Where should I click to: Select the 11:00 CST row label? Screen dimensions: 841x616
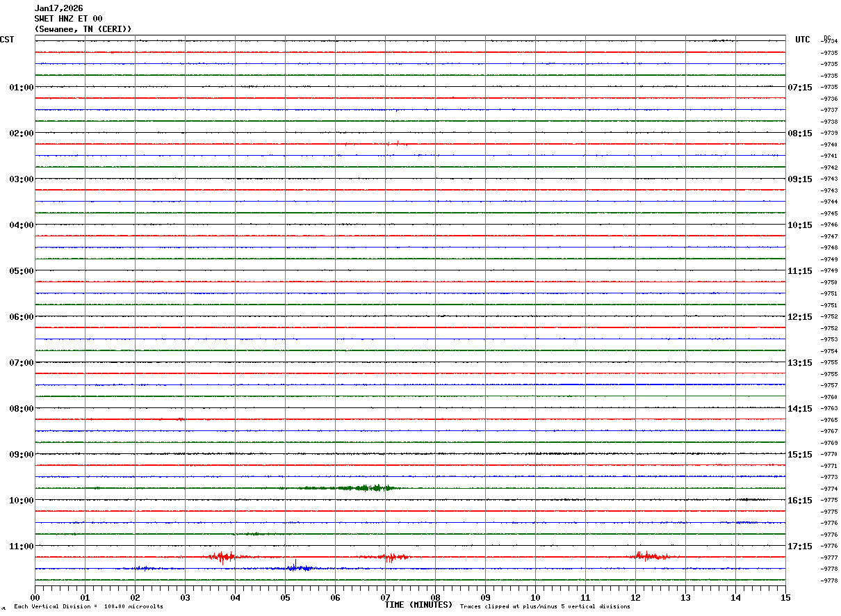pyautogui.click(x=21, y=546)
